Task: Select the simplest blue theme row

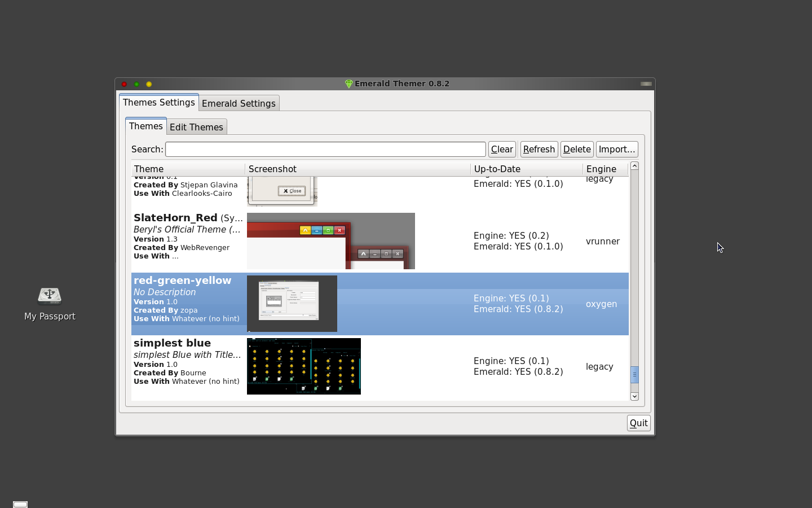Action: (380, 366)
